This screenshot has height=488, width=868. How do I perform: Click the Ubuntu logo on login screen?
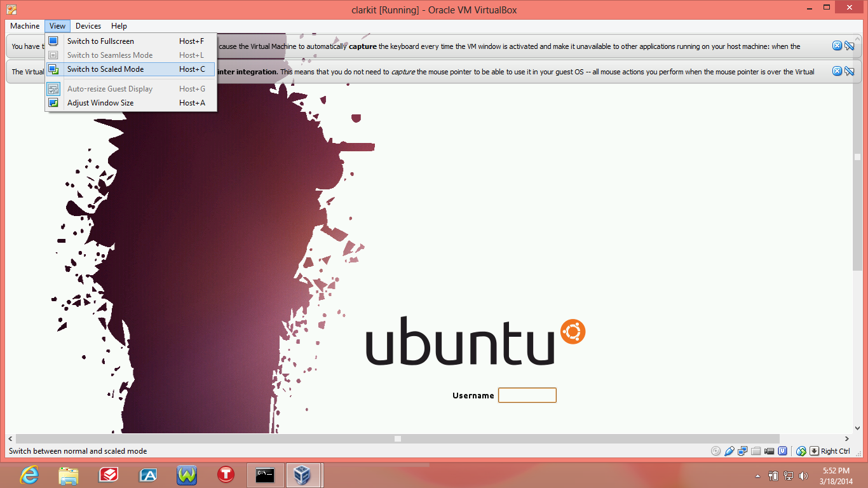(475, 340)
